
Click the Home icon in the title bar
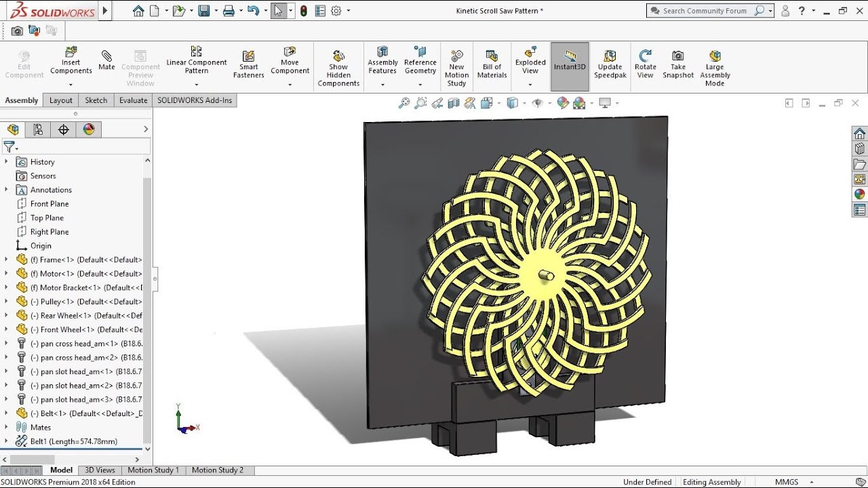tap(138, 11)
